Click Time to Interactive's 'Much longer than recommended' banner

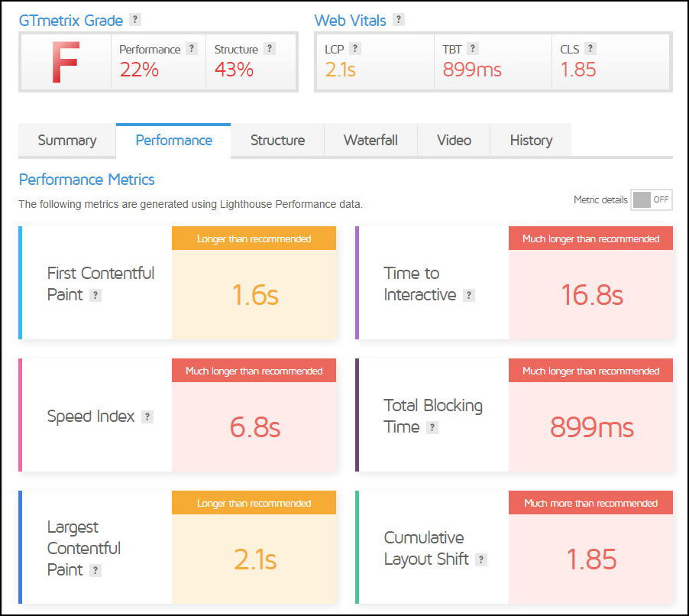pos(590,238)
